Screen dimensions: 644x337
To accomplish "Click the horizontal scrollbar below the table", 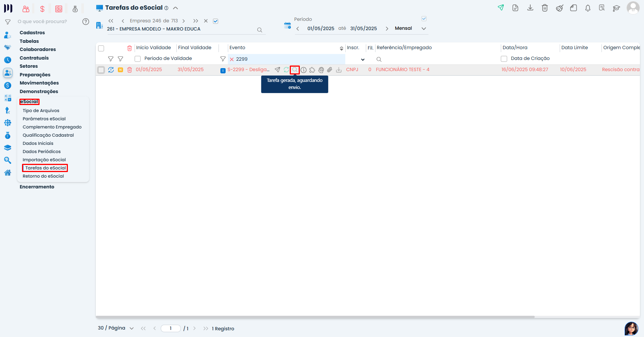I will pyautogui.click(x=315, y=317).
